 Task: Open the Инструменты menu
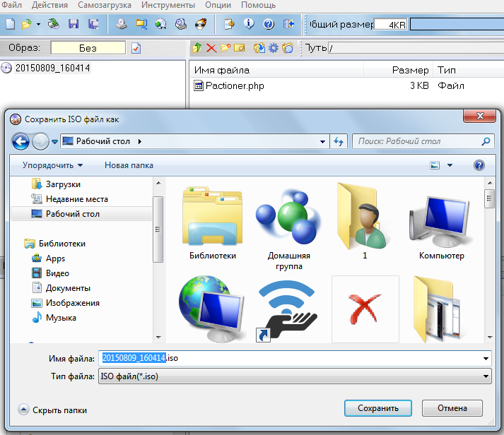(168, 5)
